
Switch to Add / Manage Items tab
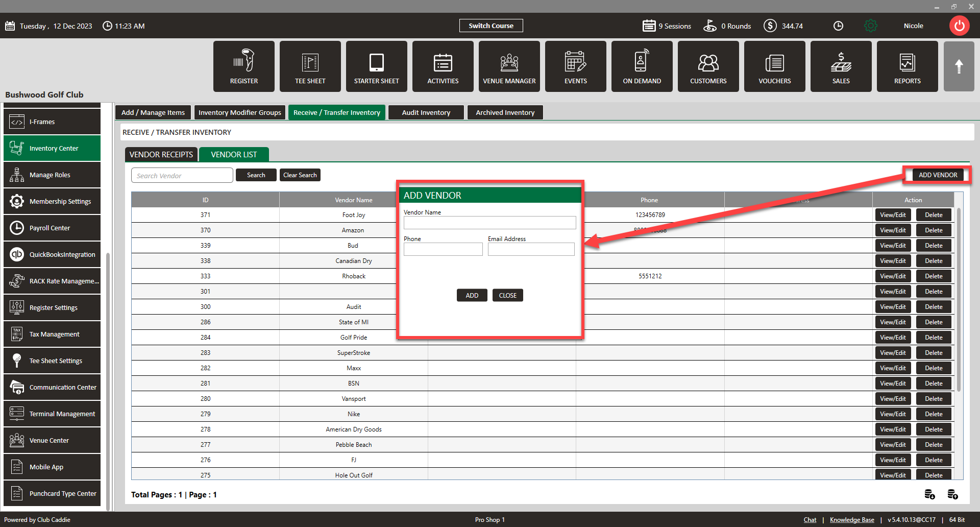[153, 112]
